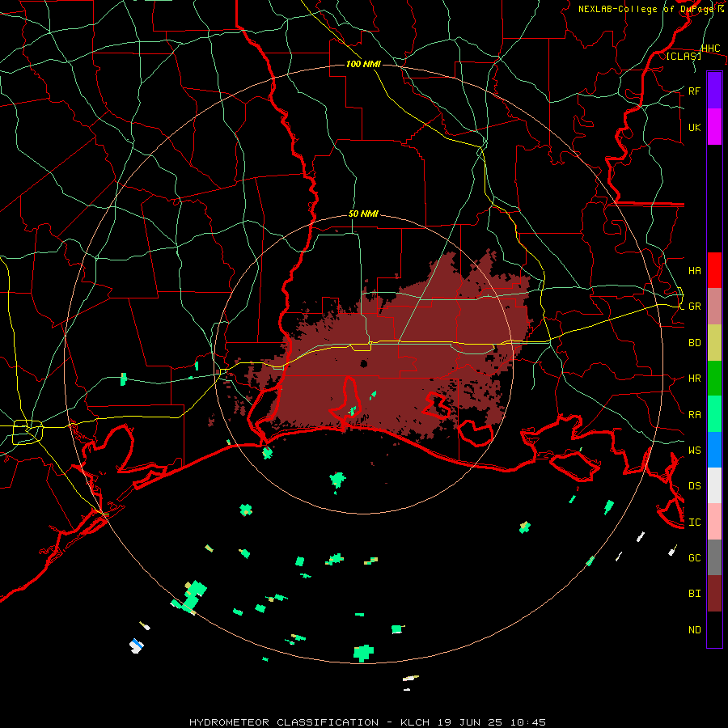This screenshot has height=728, width=728.
Task: Click the light pink IC legend swatch
Action: tap(714, 522)
